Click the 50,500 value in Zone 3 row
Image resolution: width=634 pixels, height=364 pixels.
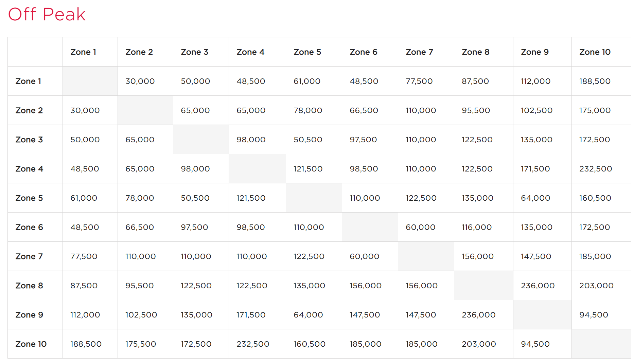(x=308, y=140)
